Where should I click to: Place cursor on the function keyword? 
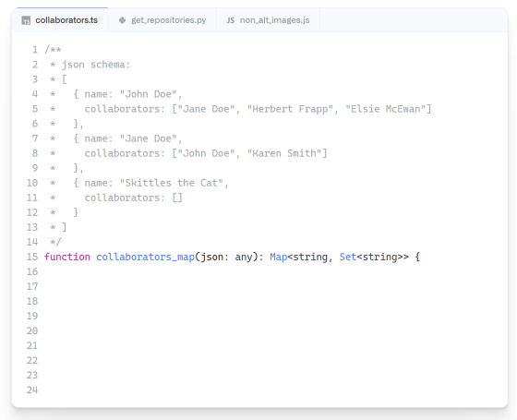[x=67, y=257]
